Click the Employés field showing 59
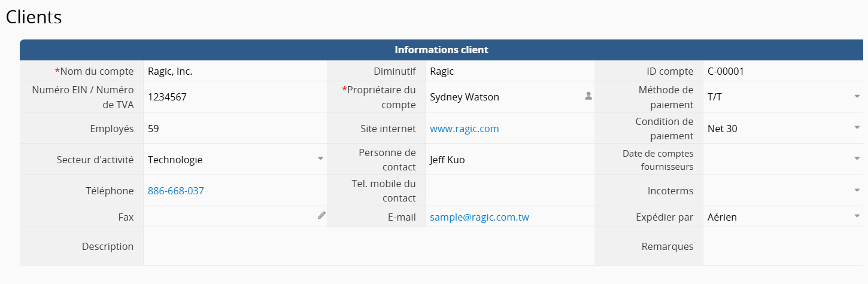 click(233, 128)
